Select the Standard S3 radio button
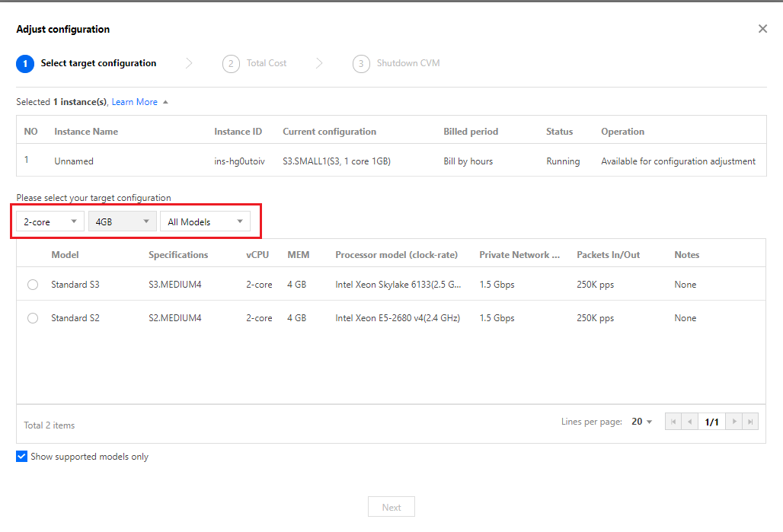Viewport: 783px width, 532px height. [33, 285]
